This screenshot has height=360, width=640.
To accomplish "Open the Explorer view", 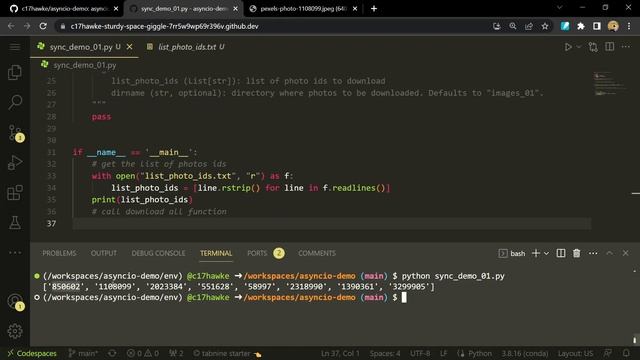I will [x=15, y=72].
